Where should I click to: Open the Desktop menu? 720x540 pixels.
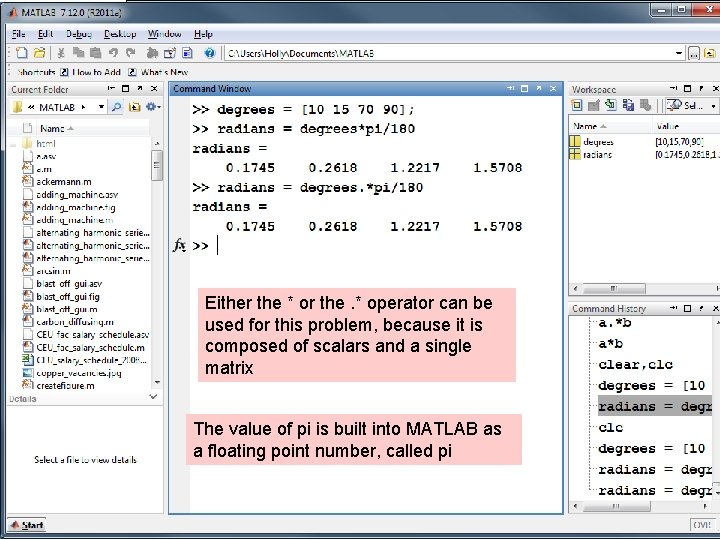(x=120, y=34)
